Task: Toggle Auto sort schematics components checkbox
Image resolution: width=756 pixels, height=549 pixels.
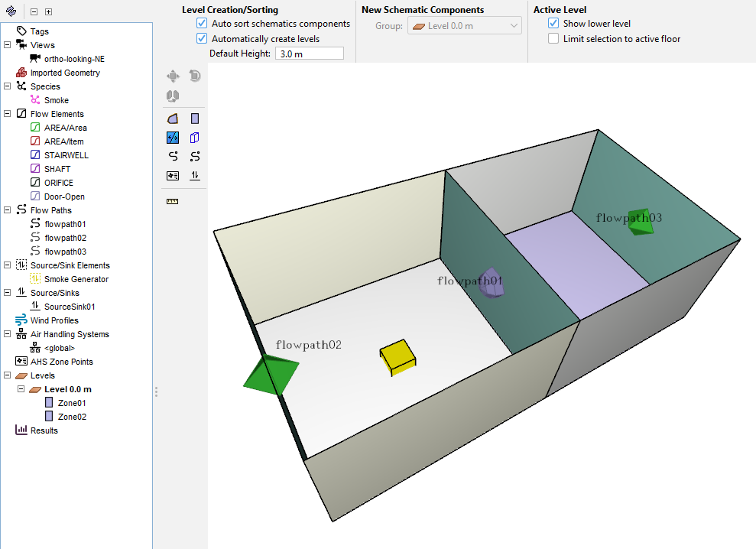Action: pyautogui.click(x=202, y=24)
